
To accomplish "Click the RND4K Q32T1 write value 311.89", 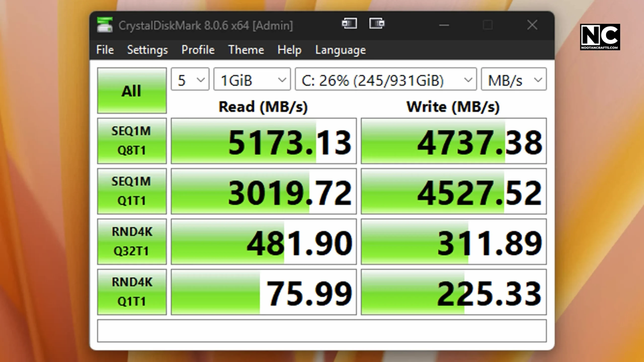I will click(454, 241).
